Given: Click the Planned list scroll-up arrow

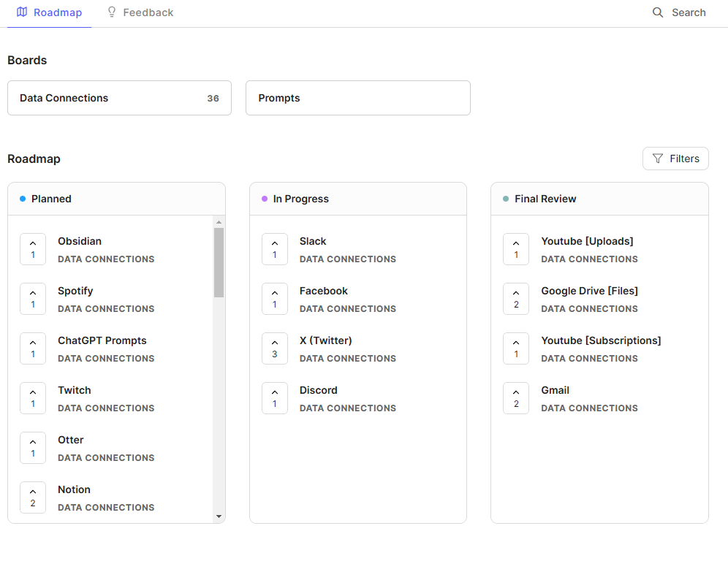Looking at the screenshot, I should click(x=219, y=222).
